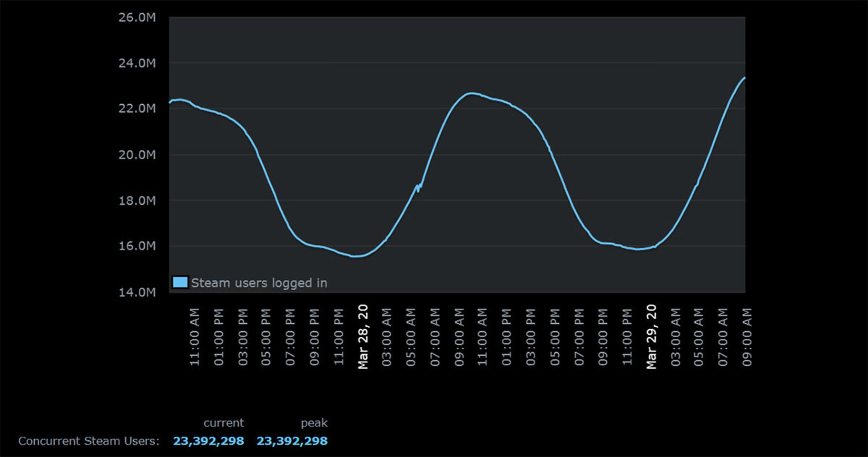Click the 16.0M y-axis label
Image resolution: width=868 pixels, height=457 pixels.
137,246
